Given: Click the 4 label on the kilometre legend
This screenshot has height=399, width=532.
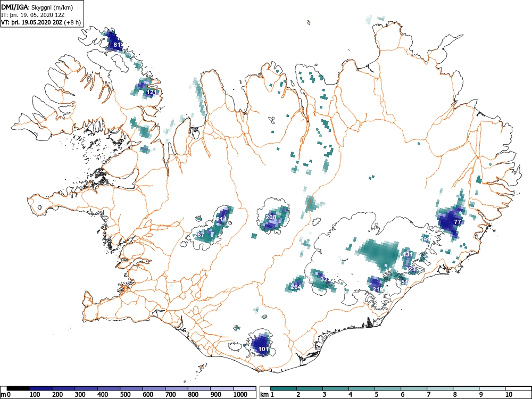Looking at the screenshot, I should click(x=351, y=395).
